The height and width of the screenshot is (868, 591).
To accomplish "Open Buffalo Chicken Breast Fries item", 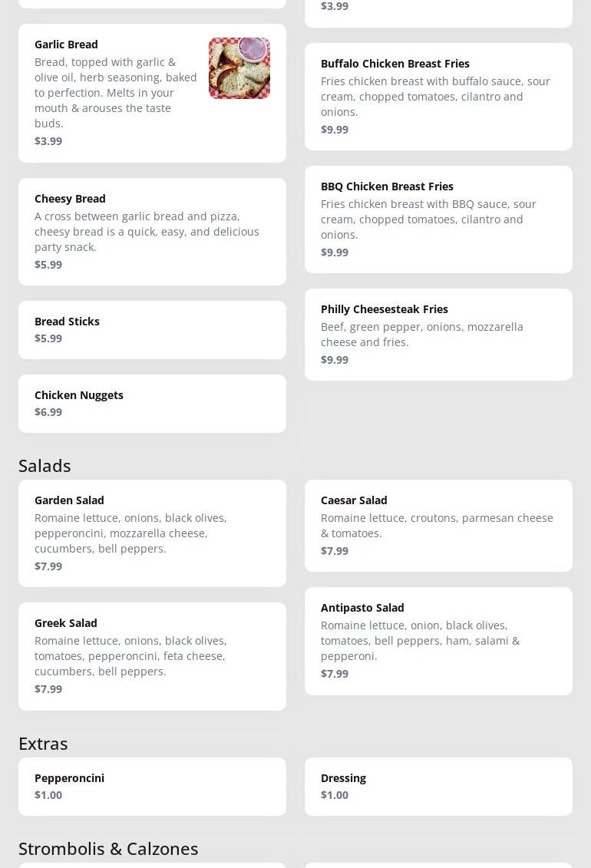I will pos(438,96).
